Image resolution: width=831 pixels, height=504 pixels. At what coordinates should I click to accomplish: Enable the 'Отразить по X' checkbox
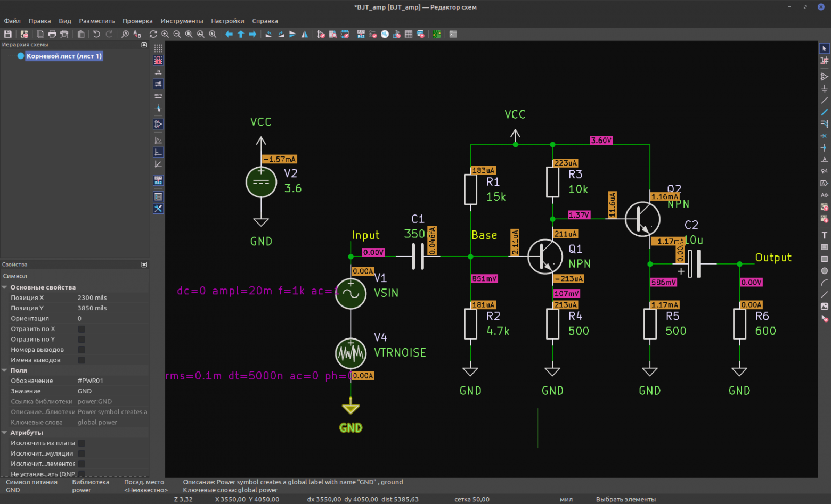82,329
